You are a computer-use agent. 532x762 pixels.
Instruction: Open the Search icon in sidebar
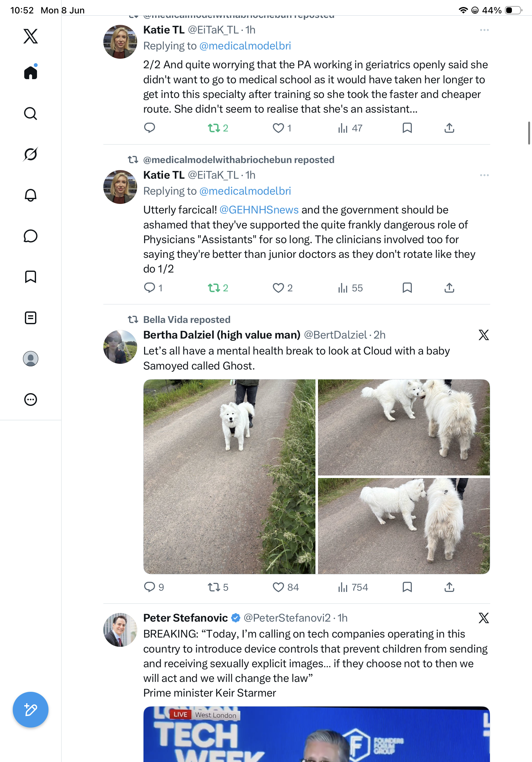[31, 114]
